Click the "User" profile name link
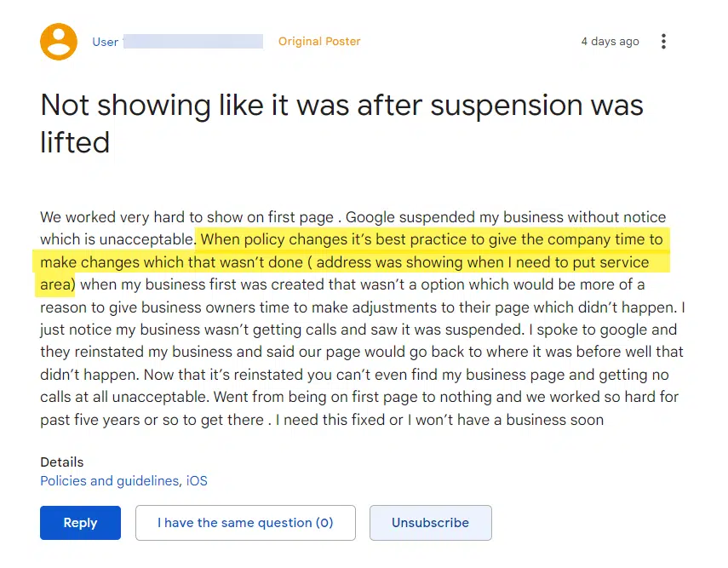 point(105,42)
